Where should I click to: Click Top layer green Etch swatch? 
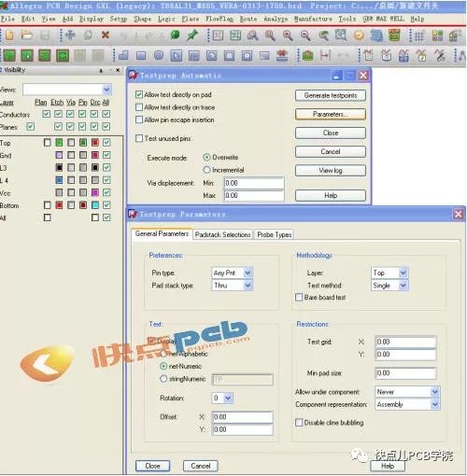[x=59, y=143]
